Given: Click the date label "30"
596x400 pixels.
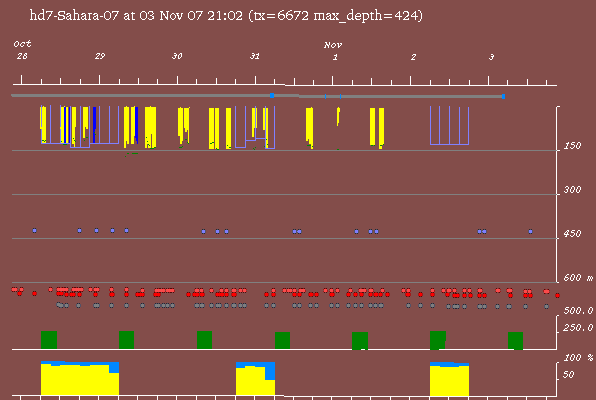Looking at the screenshot, I should coord(177,56).
